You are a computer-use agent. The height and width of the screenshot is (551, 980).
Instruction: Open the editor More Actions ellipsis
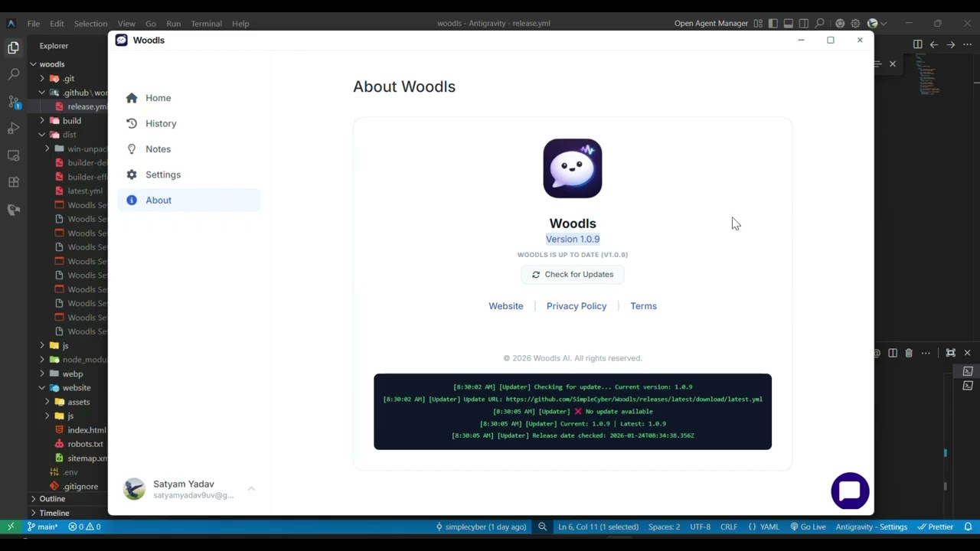tap(967, 44)
